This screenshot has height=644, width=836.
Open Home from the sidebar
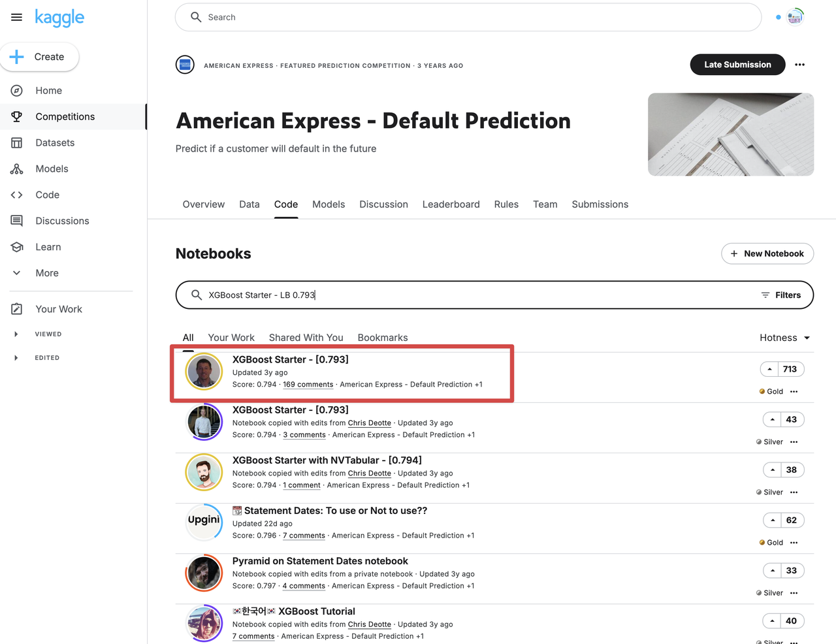point(48,91)
